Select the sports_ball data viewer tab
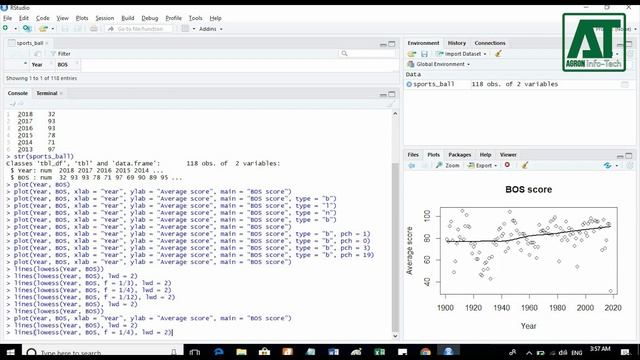 point(29,43)
